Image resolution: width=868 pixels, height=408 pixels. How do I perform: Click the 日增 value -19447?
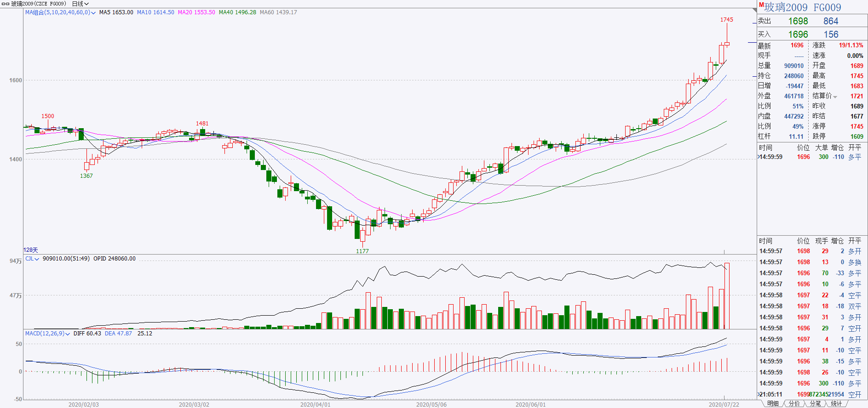pyautogui.click(x=795, y=86)
